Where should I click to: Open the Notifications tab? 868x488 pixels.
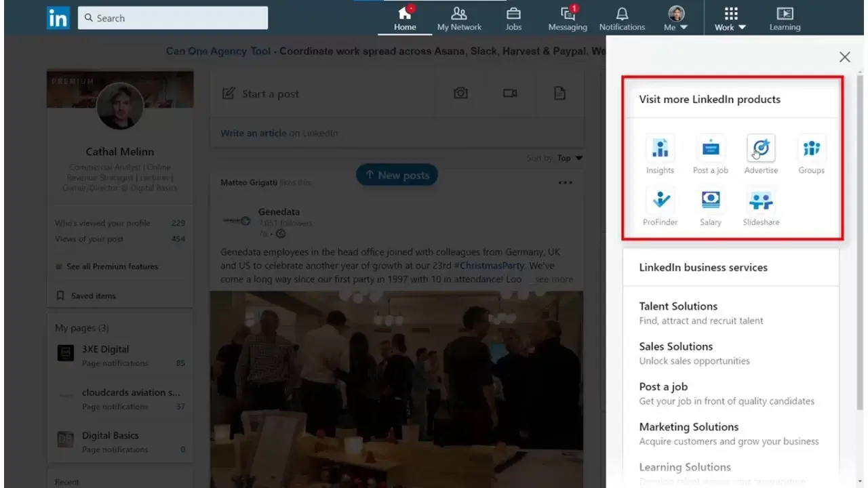(x=622, y=19)
